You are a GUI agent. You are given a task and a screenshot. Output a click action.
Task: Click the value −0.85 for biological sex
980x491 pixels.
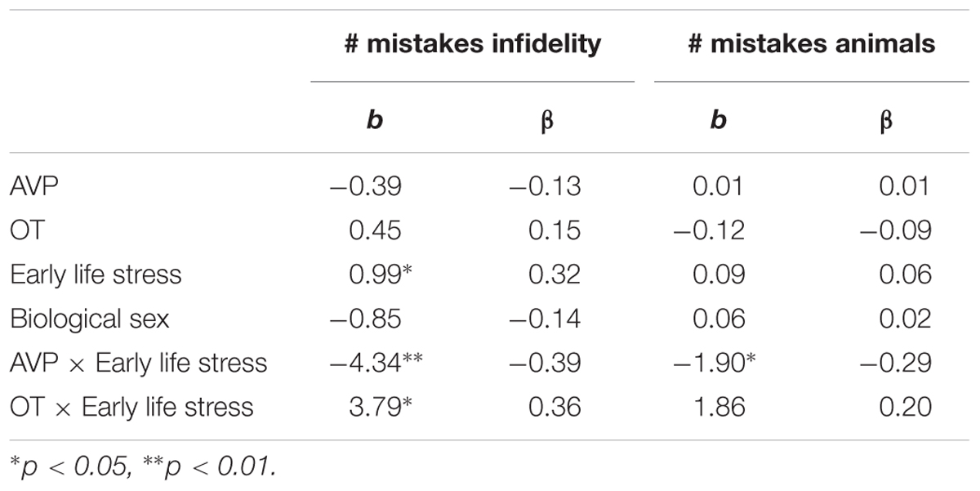365,318
